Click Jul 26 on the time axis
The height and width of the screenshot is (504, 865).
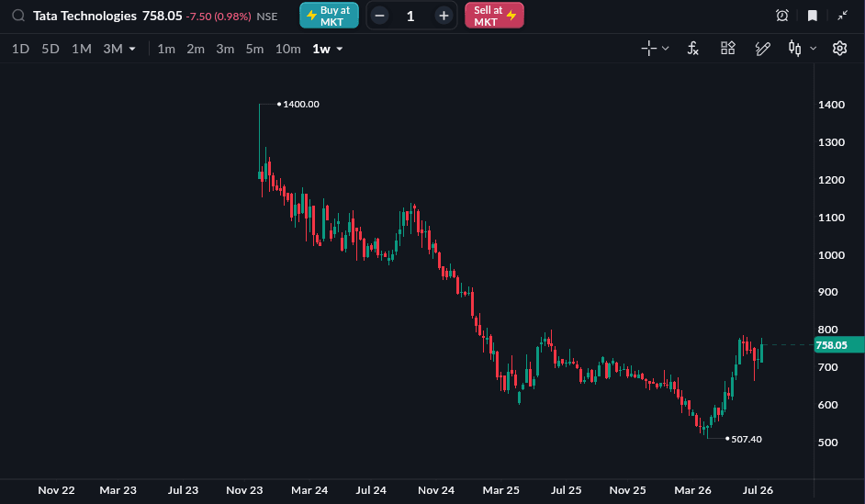(x=758, y=490)
